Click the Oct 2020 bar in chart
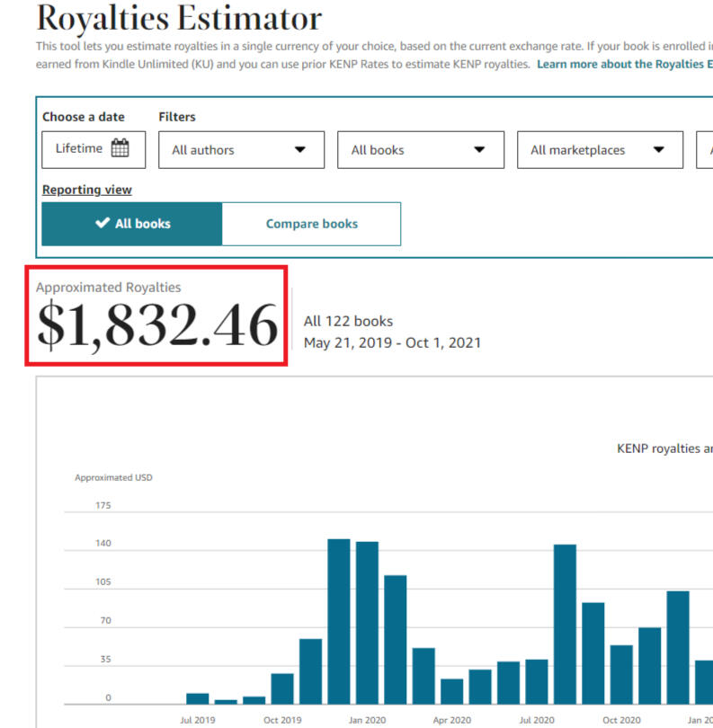 pos(621,674)
